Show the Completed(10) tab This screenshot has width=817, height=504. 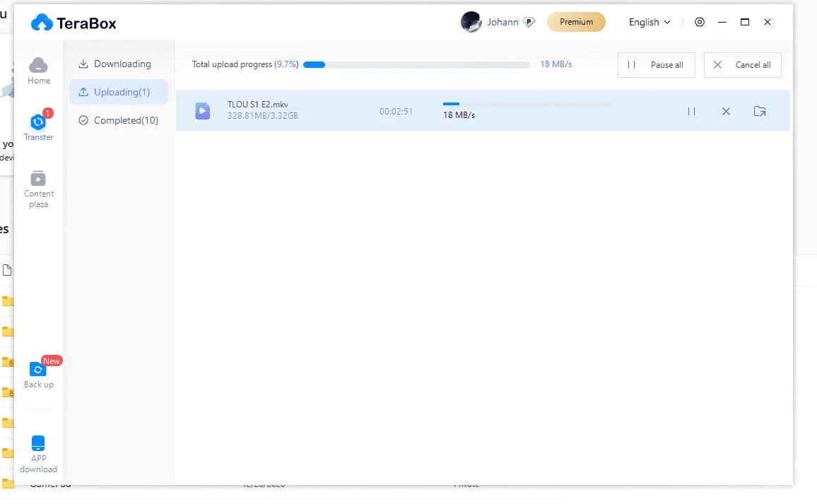pyautogui.click(x=119, y=120)
